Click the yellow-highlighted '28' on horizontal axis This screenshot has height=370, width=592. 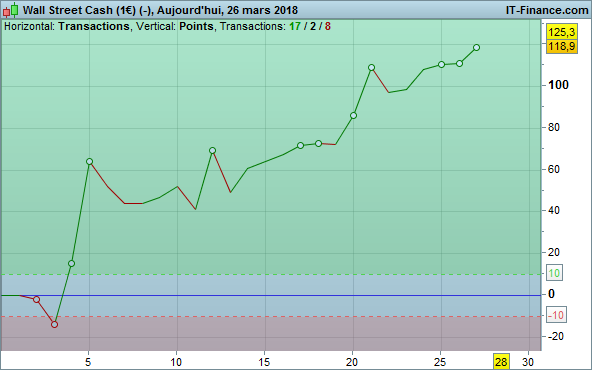pos(501,362)
